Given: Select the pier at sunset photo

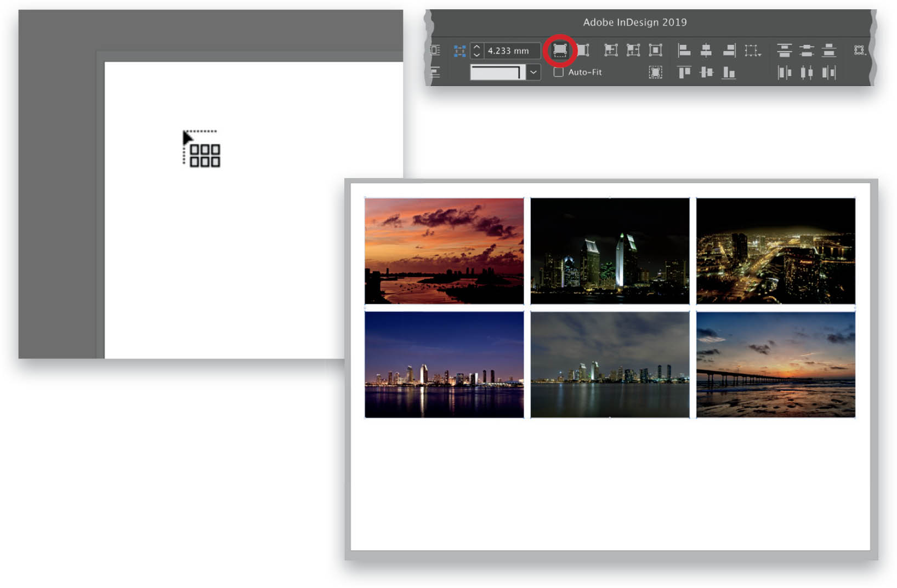Looking at the screenshot, I should [776, 364].
